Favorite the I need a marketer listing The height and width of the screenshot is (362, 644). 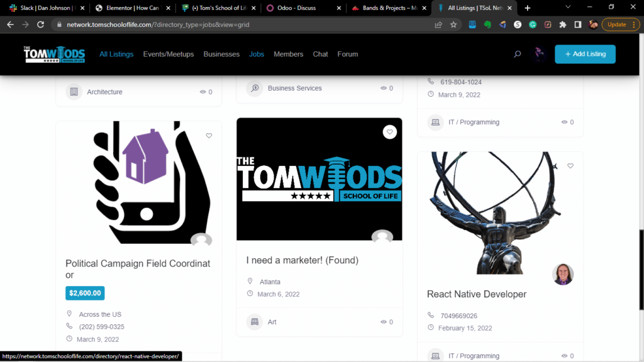[390, 132]
